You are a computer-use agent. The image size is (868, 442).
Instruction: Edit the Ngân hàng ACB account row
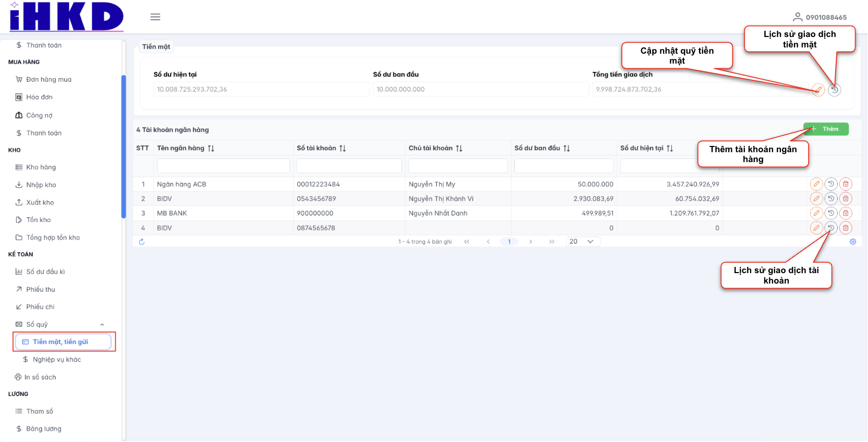point(816,184)
